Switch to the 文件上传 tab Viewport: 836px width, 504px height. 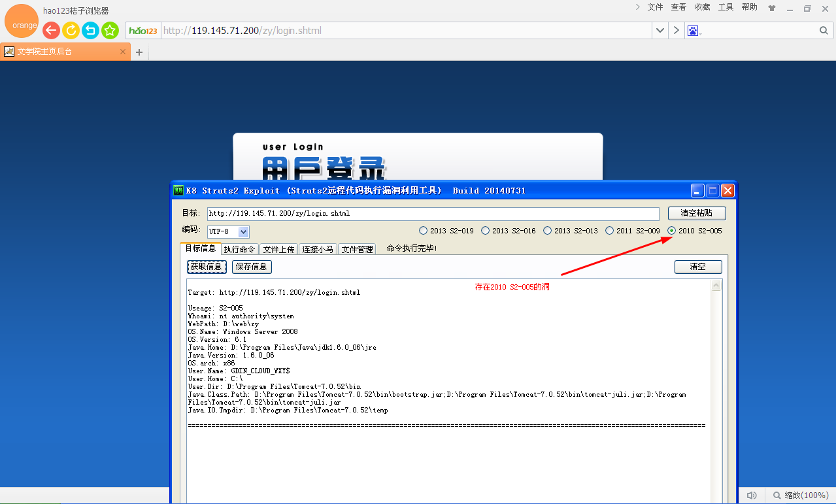click(x=278, y=249)
